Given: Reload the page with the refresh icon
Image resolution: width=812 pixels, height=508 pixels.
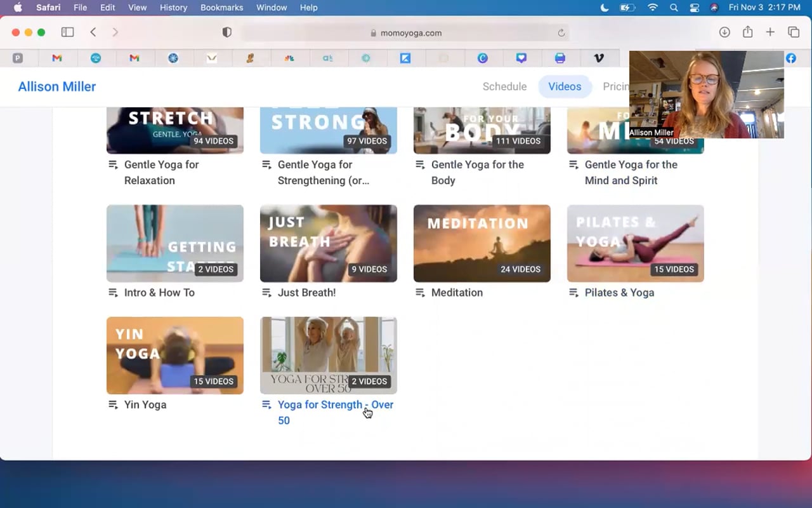Looking at the screenshot, I should click(561, 33).
